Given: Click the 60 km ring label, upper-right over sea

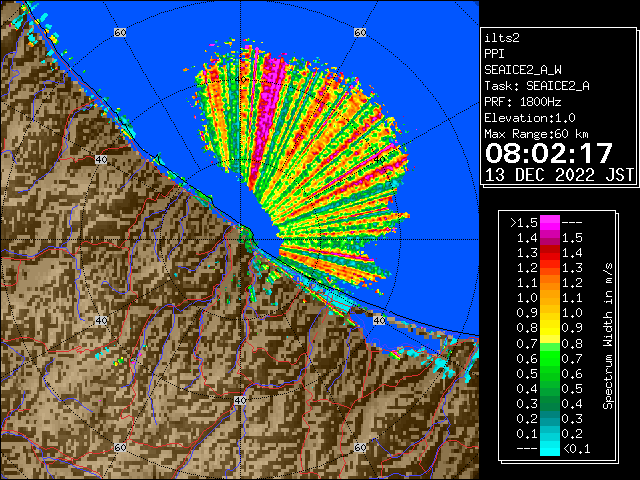Looking at the screenshot, I should (x=360, y=33).
